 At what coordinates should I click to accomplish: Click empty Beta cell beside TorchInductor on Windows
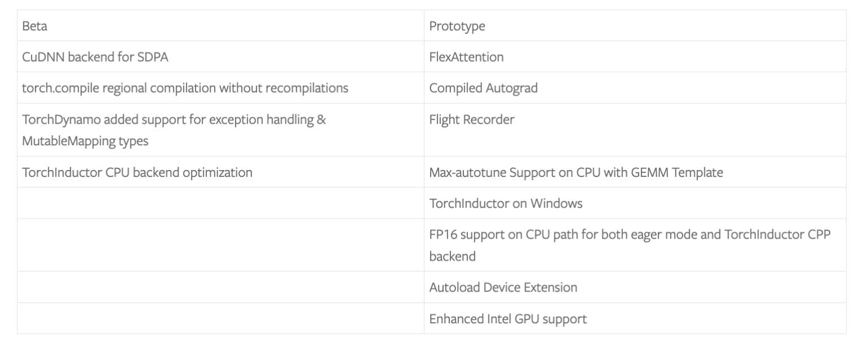220,203
